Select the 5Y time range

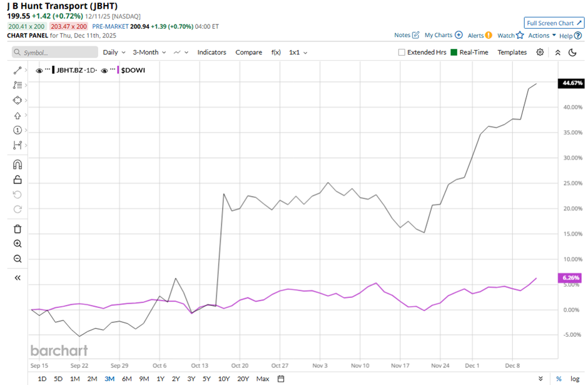pyautogui.click(x=206, y=379)
